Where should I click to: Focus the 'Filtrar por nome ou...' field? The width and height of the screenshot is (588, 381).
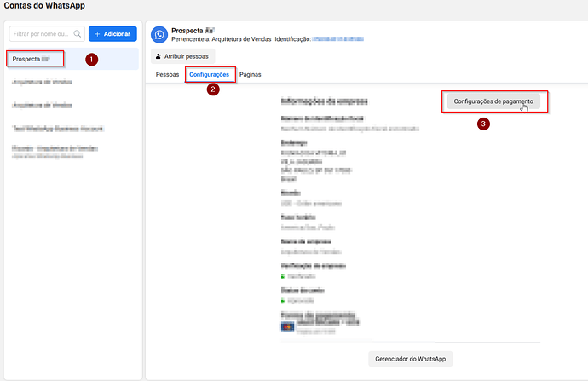point(47,34)
